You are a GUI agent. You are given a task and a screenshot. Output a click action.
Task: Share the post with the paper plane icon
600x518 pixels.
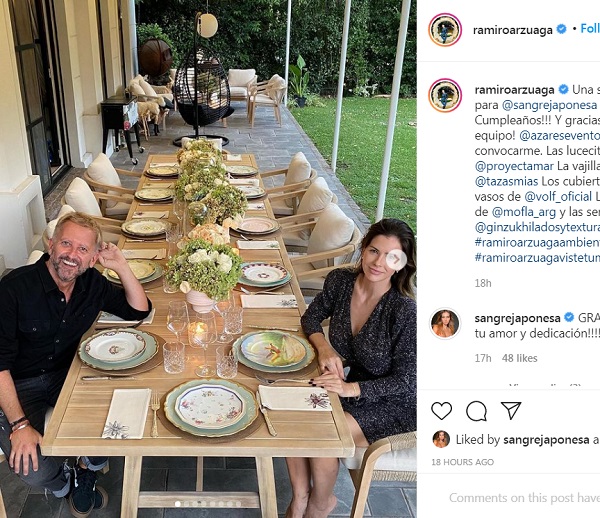511,411
